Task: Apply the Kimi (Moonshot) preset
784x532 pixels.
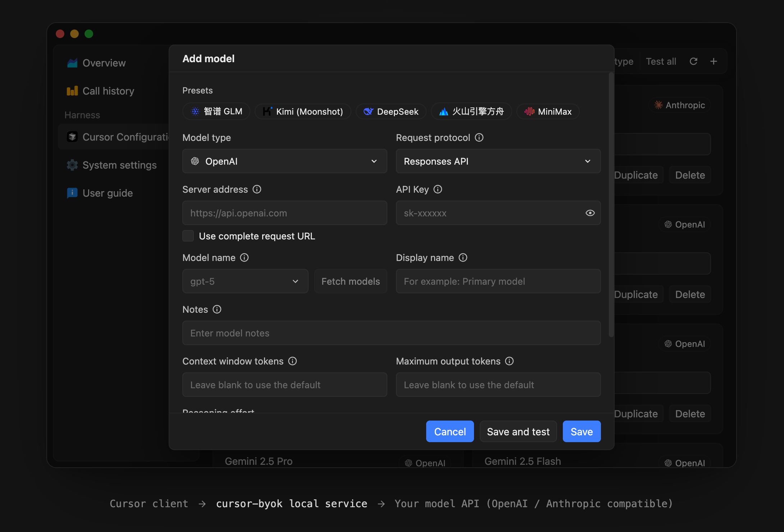Action: (x=303, y=111)
